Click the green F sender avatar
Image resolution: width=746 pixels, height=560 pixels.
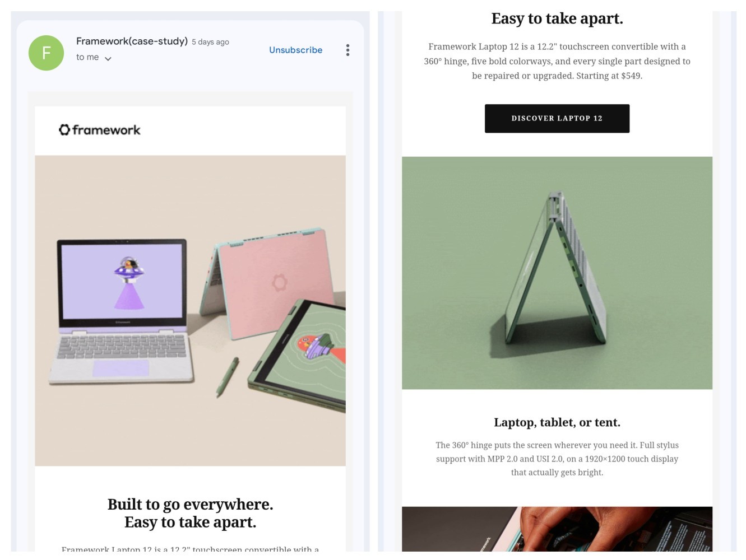(x=46, y=53)
